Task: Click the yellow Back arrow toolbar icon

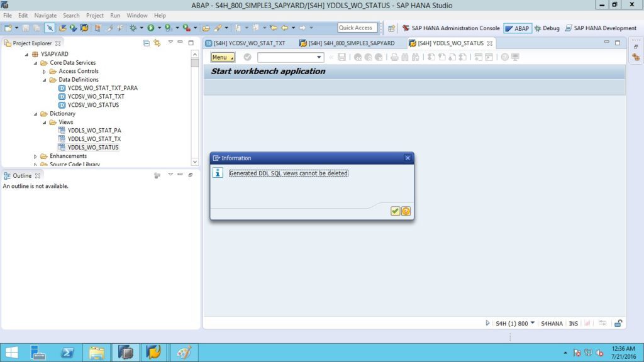Action: (x=284, y=28)
